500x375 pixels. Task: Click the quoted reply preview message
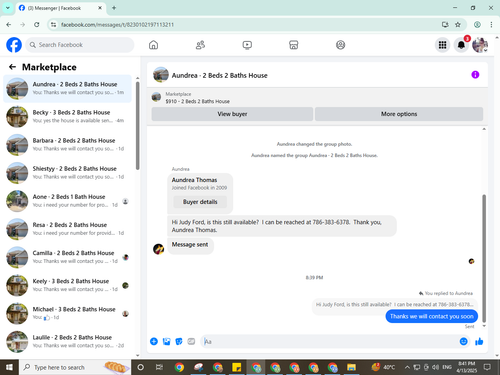coord(395,304)
